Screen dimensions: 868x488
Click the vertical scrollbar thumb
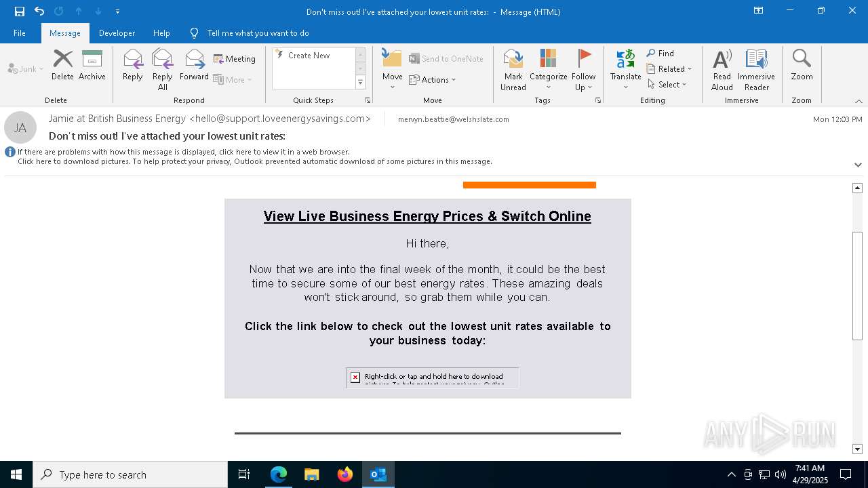pyautogui.click(x=858, y=286)
